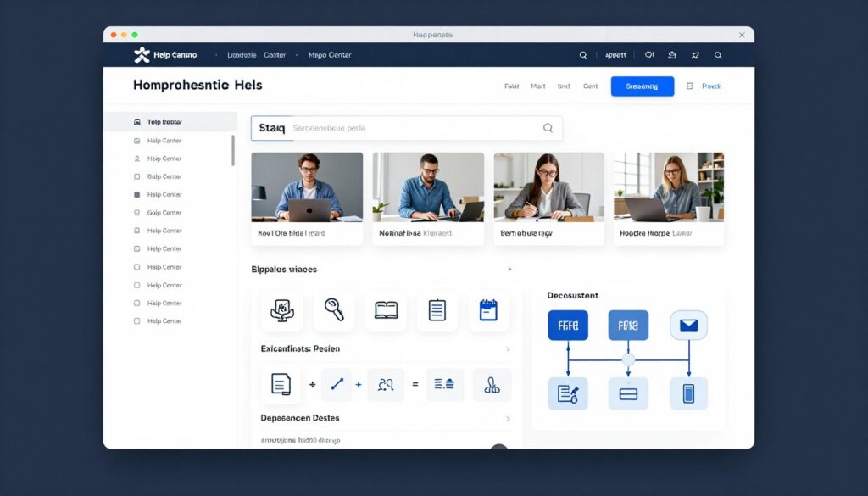The image size is (868, 496).
Task: Open the Notinat lhae card thumbnail
Action: pyautogui.click(x=428, y=187)
